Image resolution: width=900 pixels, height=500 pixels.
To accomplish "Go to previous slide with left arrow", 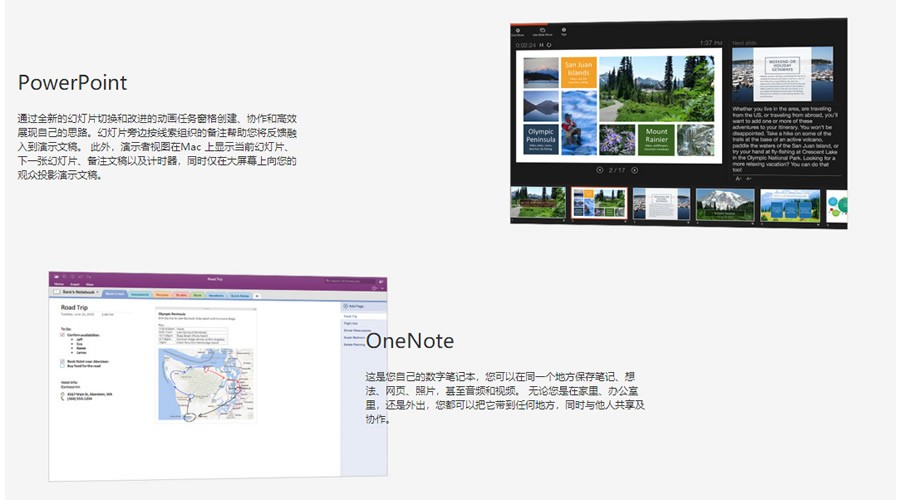I will click(x=600, y=170).
